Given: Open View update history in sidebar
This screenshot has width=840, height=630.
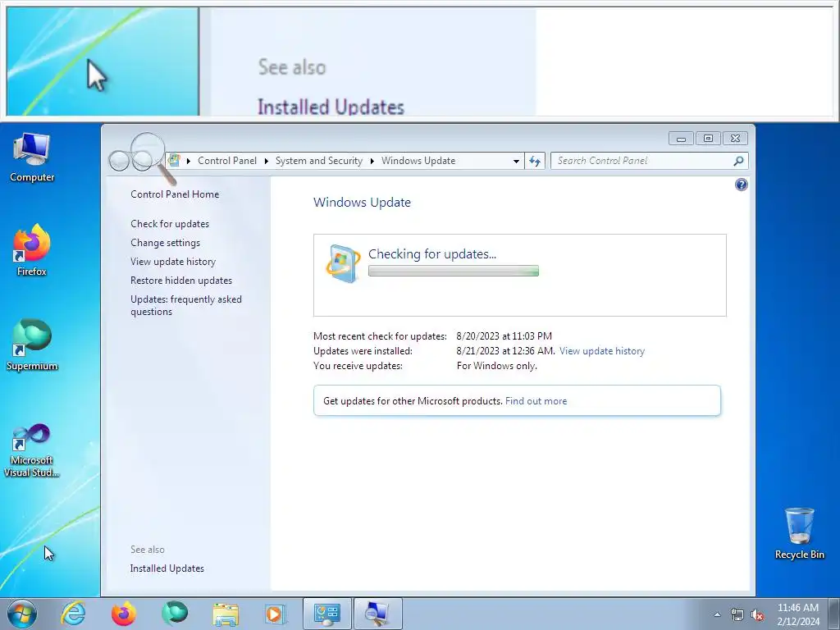Looking at the screenshot, I should [173, 262].
